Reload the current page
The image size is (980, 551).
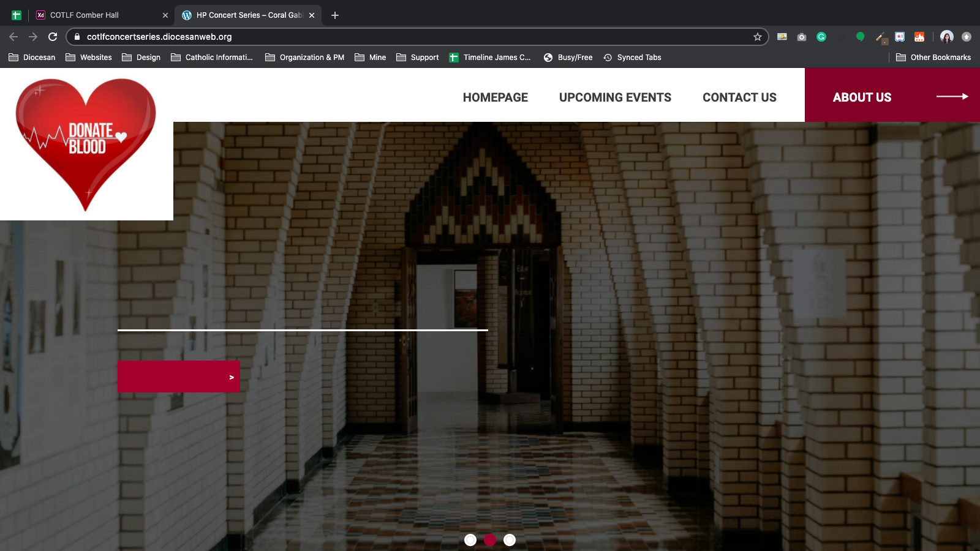(53, 37)
